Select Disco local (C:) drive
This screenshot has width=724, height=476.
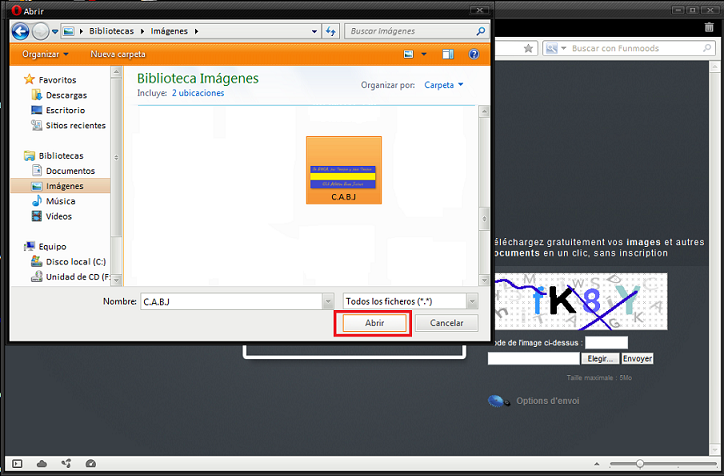[75, 262]
